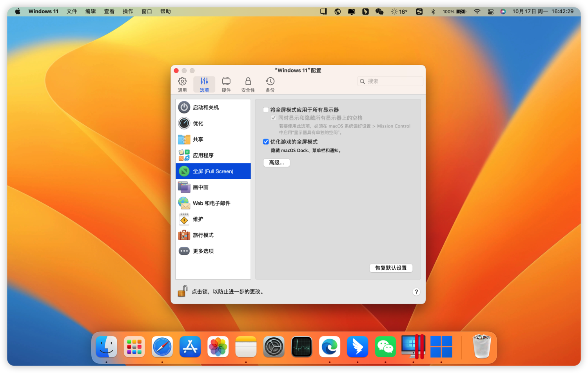Select Web 和电子邮件 sidebar item
The height and width of the screenshot is (373, 588).
pyautogui.click(x=213, y=203)
